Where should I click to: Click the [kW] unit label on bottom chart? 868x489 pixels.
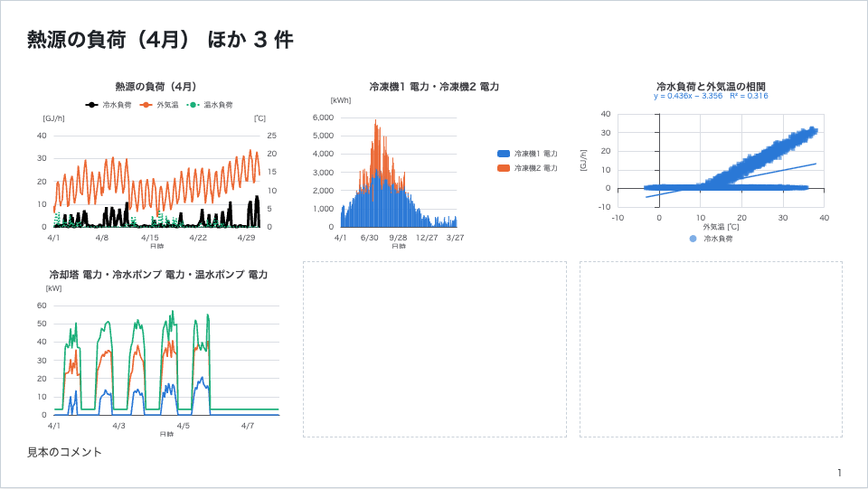[x=53, y=288]
